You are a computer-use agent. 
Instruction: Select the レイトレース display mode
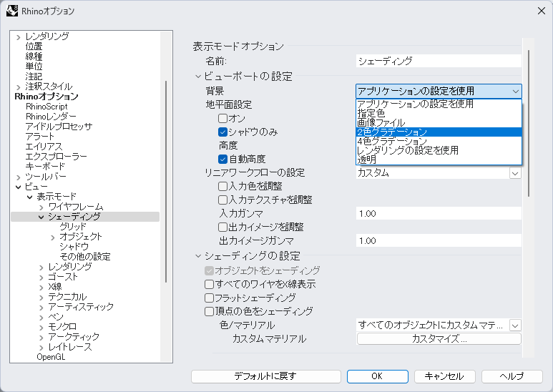[x=70, y=347]
